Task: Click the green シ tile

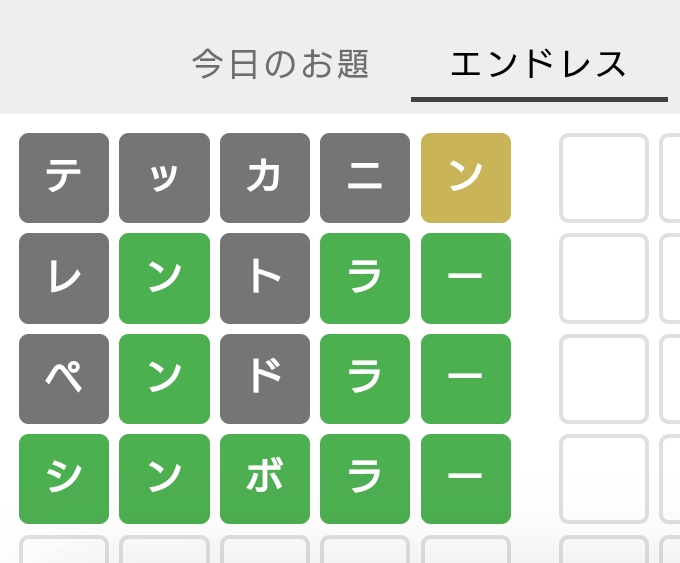Action: [x=64, y=479]
